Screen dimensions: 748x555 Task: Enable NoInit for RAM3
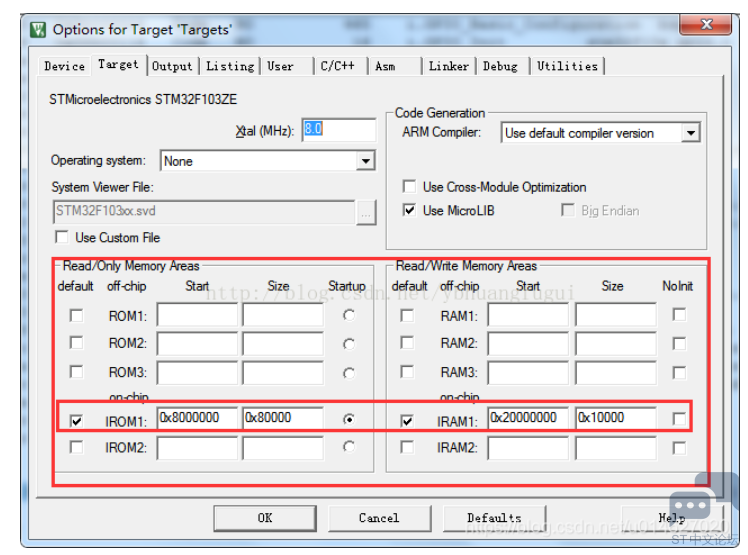(679, 373)
